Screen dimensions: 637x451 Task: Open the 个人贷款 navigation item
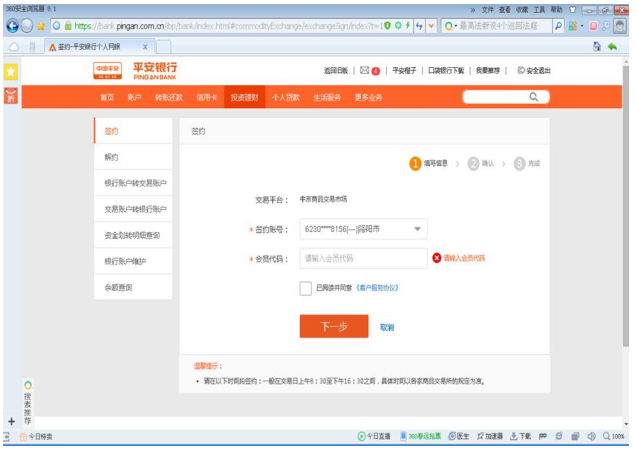pos(286,97)
